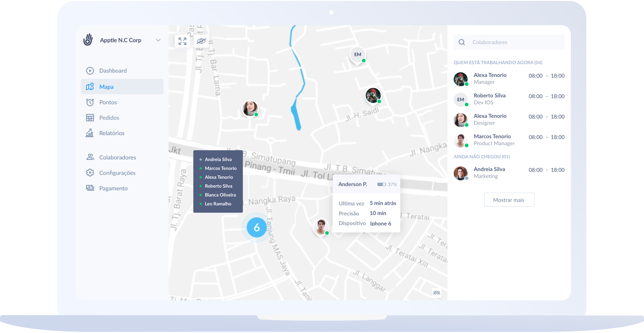Click the Pagamento money icon

pyautogui.click(x=90, y=188)
